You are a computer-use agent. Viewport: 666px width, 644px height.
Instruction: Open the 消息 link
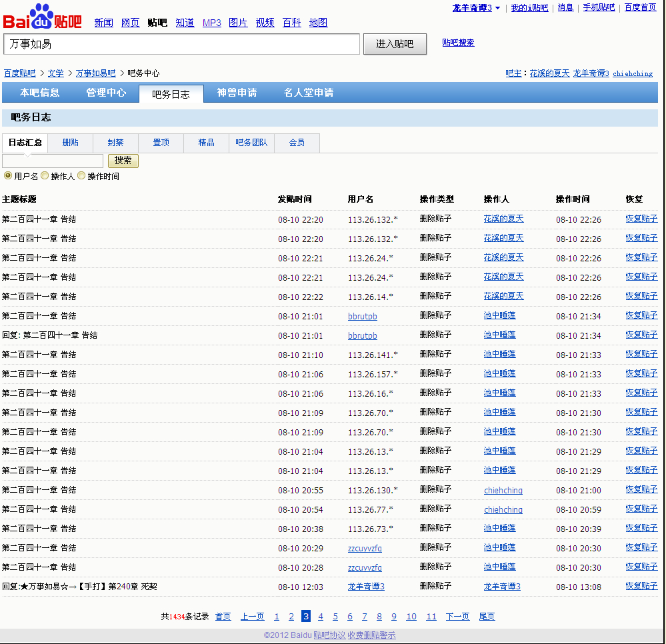(x=565, y=7)
